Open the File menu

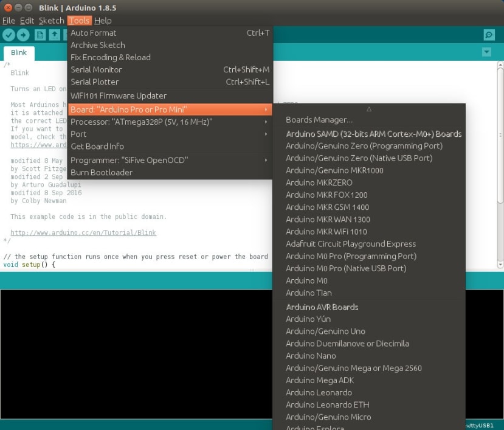pyautogui.click(x=9, y=21)
